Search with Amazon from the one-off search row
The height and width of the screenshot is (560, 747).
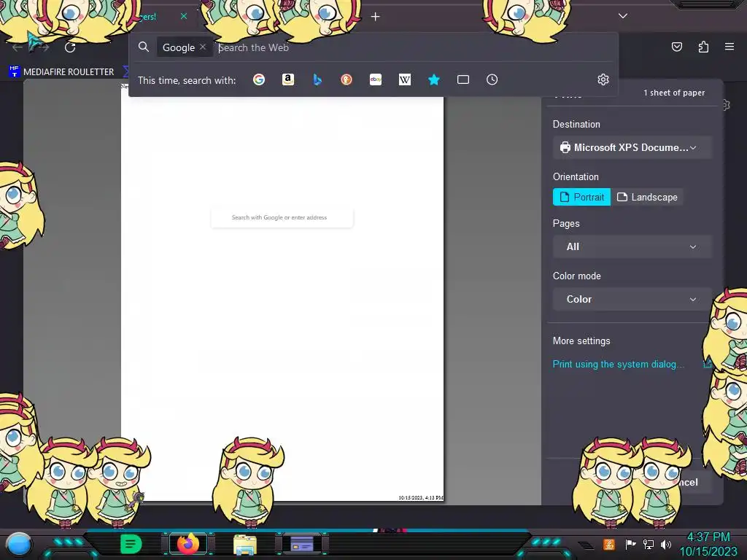287,79
